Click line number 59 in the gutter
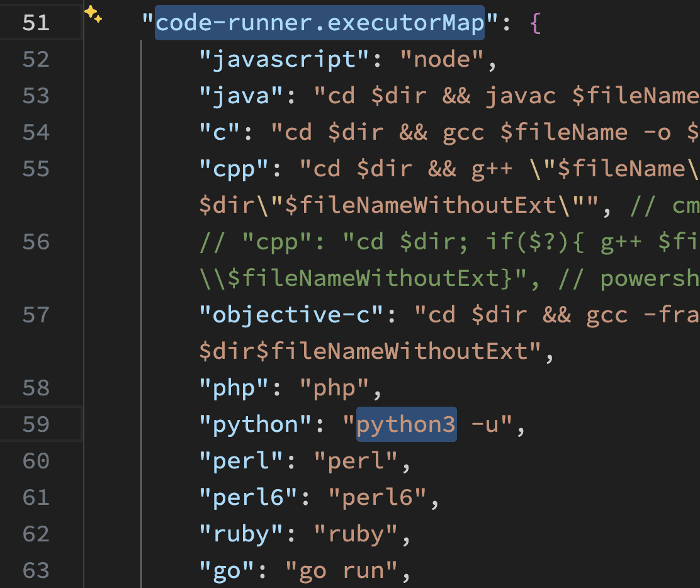Screen dimensions: 700x588 pos(36,424)
